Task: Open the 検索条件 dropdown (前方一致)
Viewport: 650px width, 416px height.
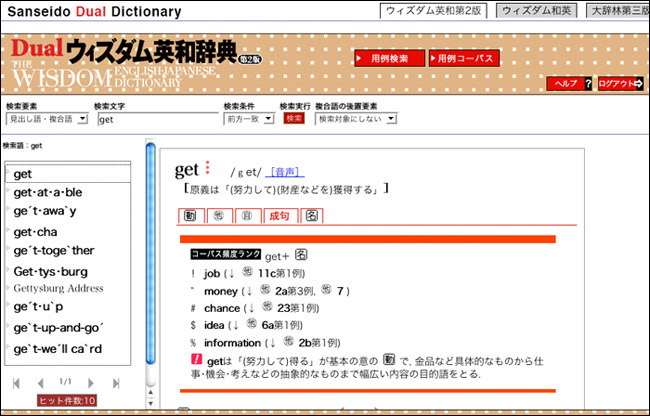Action: pos(249,119)
